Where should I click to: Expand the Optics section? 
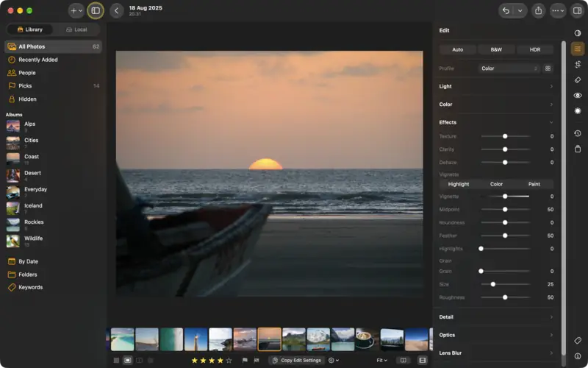pyautogui.click(x=496, y=335)
